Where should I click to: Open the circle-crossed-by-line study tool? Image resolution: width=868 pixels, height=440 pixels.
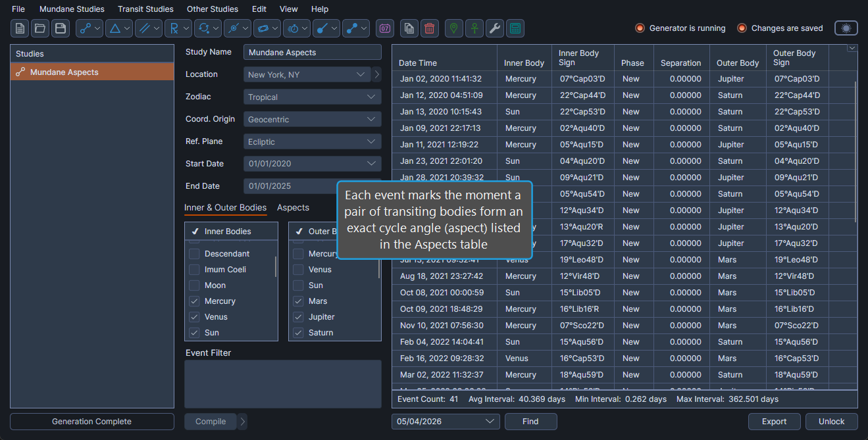click(x=238, y=28)
